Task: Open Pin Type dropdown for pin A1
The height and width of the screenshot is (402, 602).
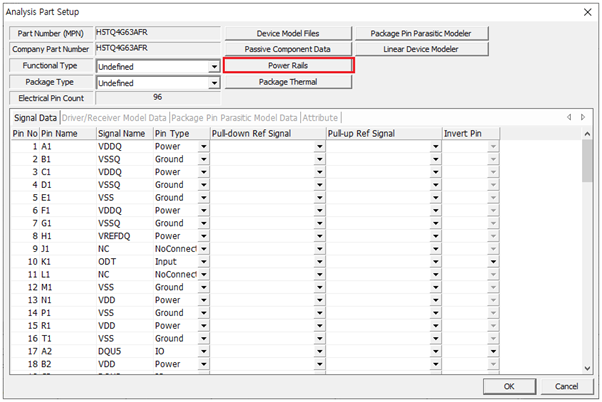Action: (x=204, y=146)
